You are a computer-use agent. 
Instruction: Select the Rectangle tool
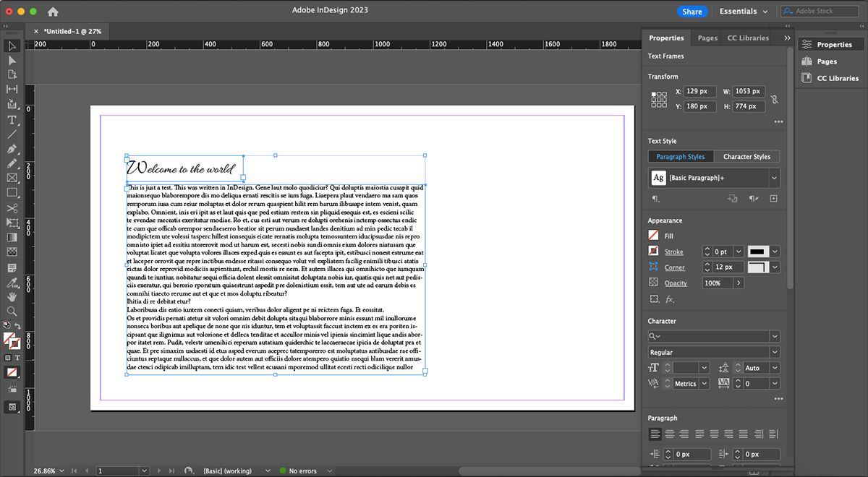pos(12,193)
